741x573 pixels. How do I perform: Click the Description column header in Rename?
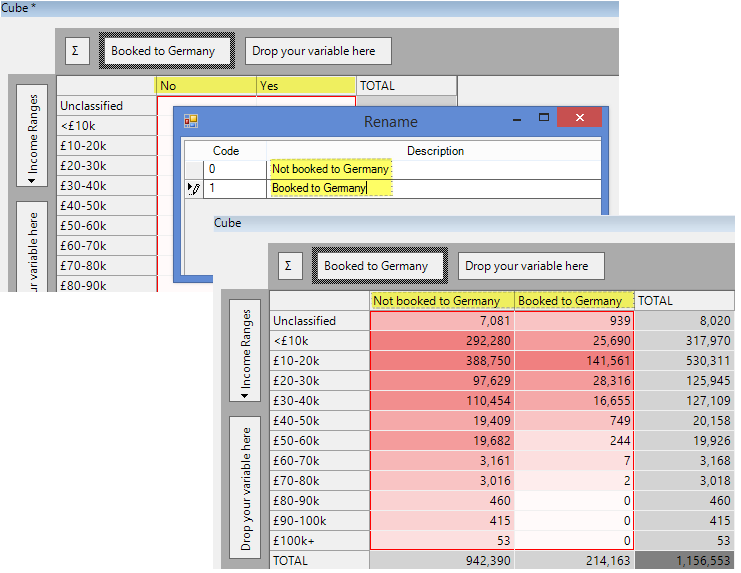[435, 151]
